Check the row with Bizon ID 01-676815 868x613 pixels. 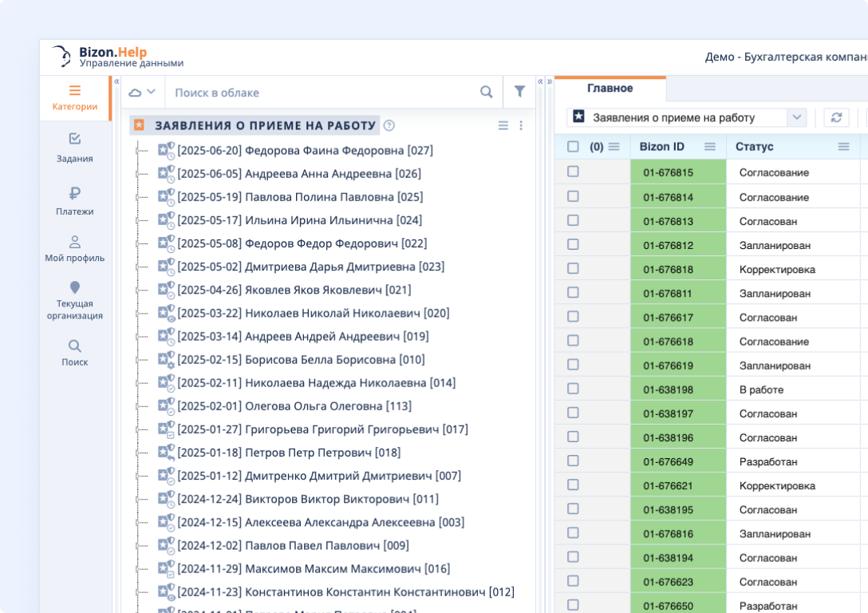coord(573,172)
